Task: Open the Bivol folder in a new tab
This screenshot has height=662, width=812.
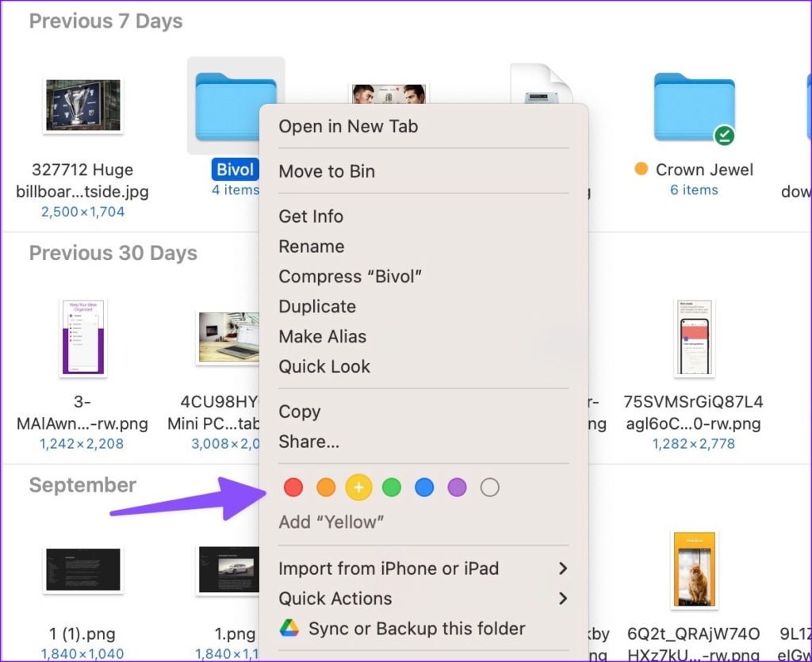Action: (348, 125)
